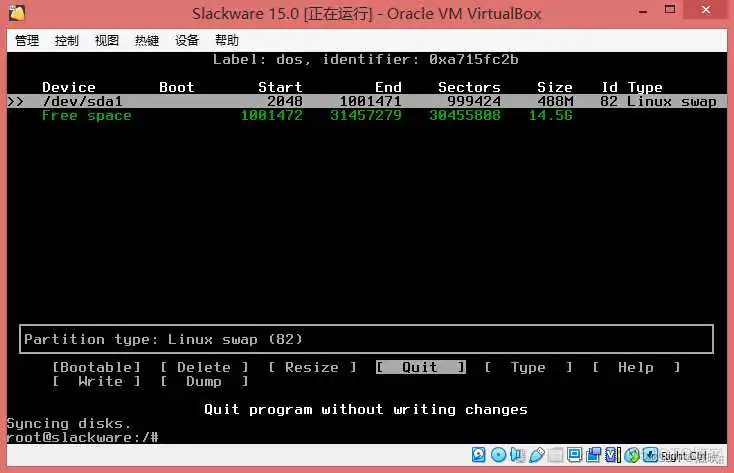Viewport: 734px width, 473px height.
Task: Click the 'Label: dos, identifier' header line
Action: (x=366, y=59)
